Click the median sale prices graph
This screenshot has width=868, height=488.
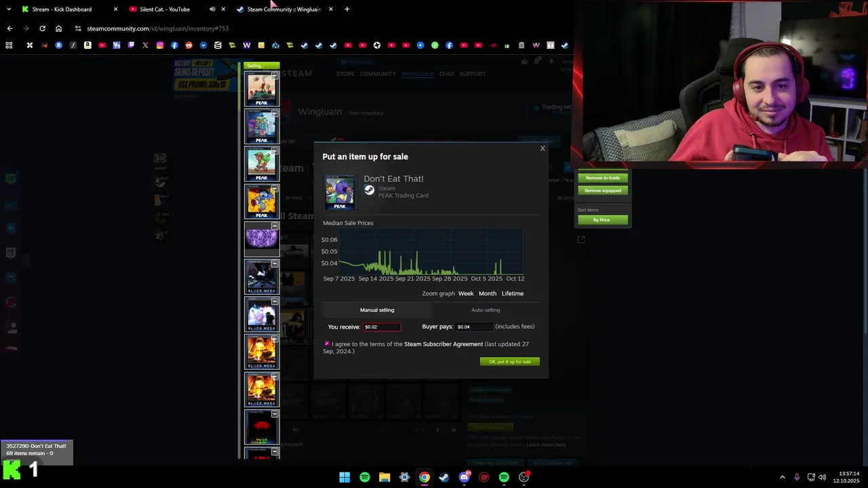(431, 252)
